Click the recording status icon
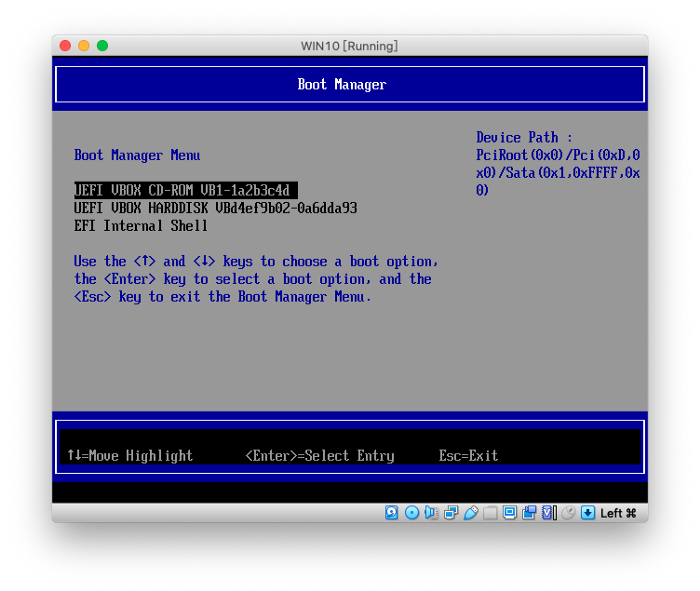The height and width of the screenshot is (591, 700). [529, 513]
